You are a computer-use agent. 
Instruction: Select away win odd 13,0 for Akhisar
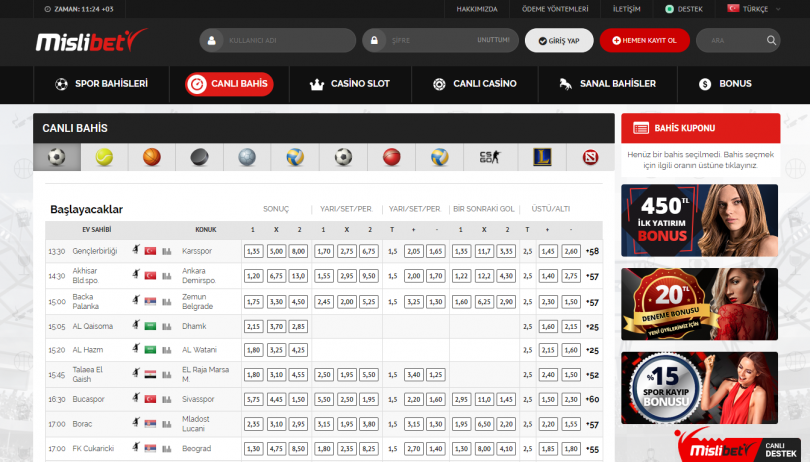coord(298,276)
